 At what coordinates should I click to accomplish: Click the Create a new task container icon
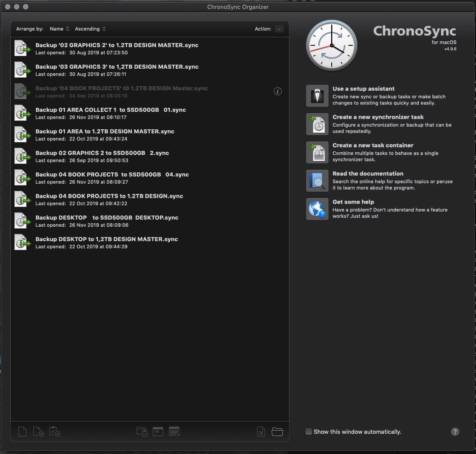[317, 152]
